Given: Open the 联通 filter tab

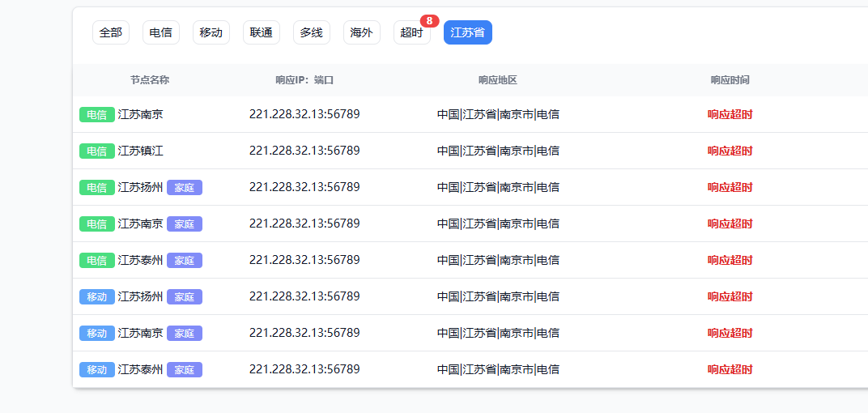Looking at the screenshot, I should [x=261, y=32].
